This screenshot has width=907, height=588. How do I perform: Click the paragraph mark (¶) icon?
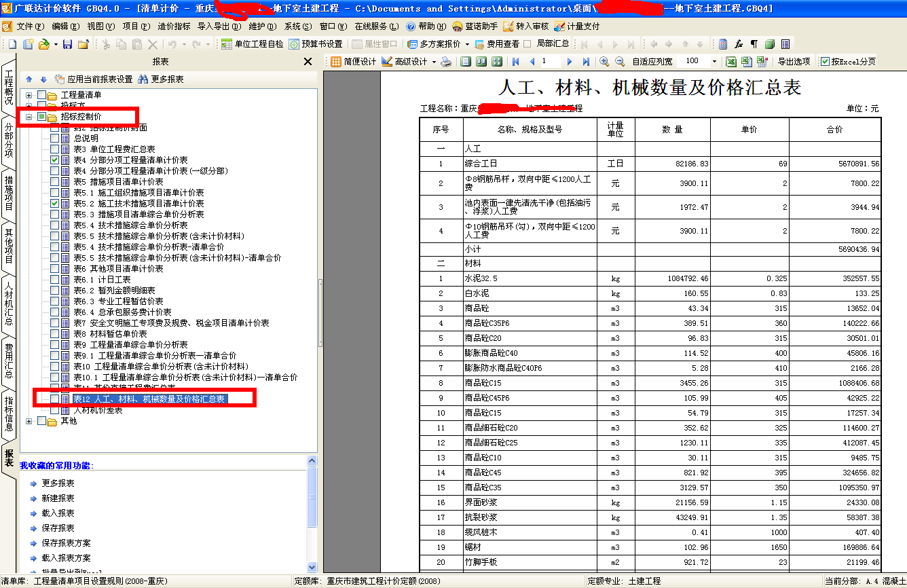[x=754, y=44]
